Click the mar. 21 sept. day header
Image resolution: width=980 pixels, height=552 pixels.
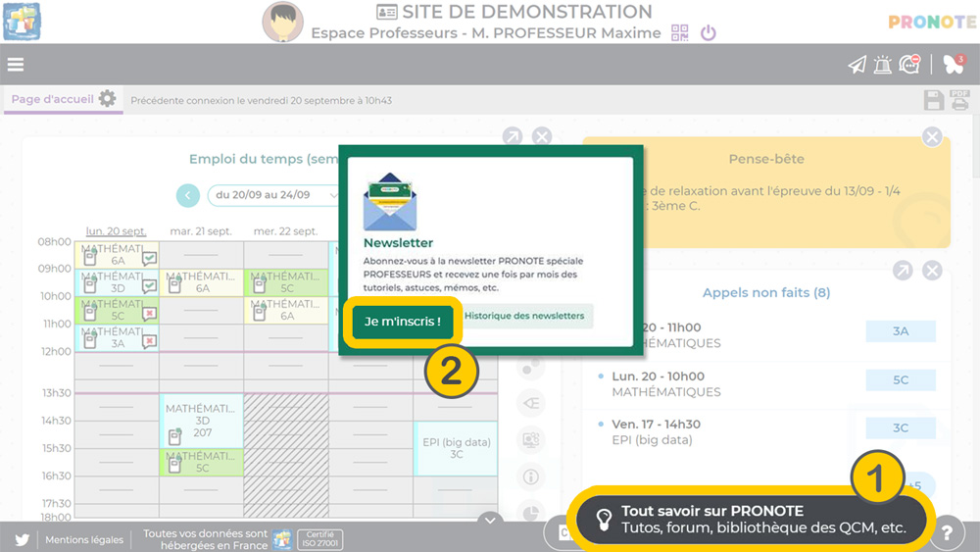pyautogui.click(x=201, y=231)
